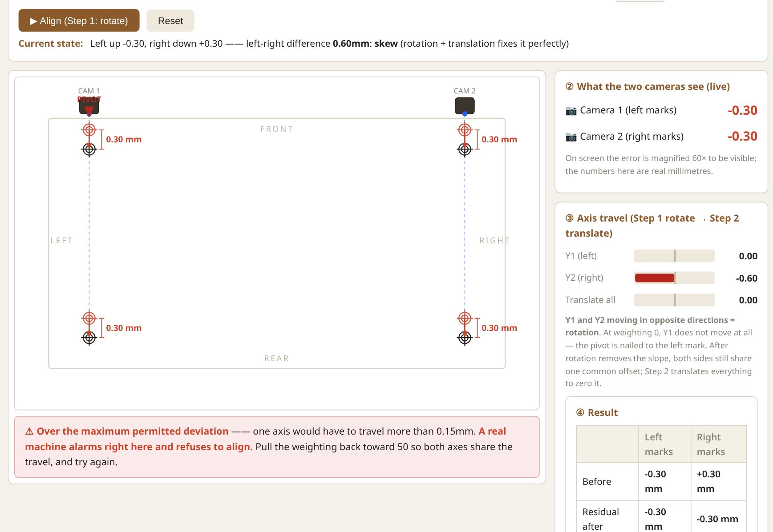The width and height of the screenshot is (773, 532).
Task: Click the black front-left crosshair mark
Action: 89,149
